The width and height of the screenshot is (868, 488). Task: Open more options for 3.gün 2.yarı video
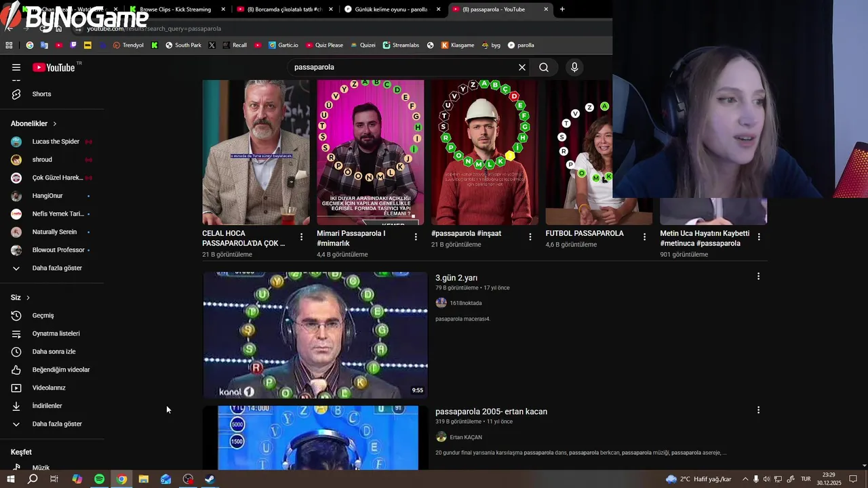click(758, 277)
